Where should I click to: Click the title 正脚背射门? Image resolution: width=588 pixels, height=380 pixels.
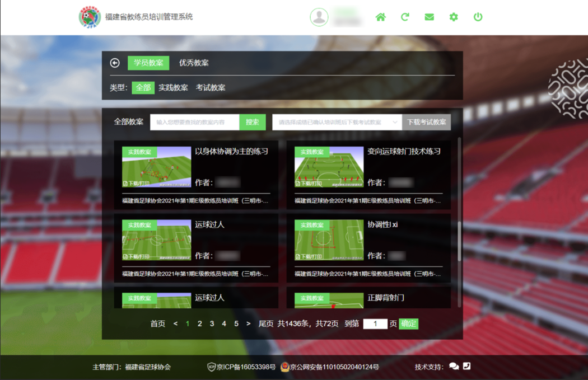(x=386, y=298)
